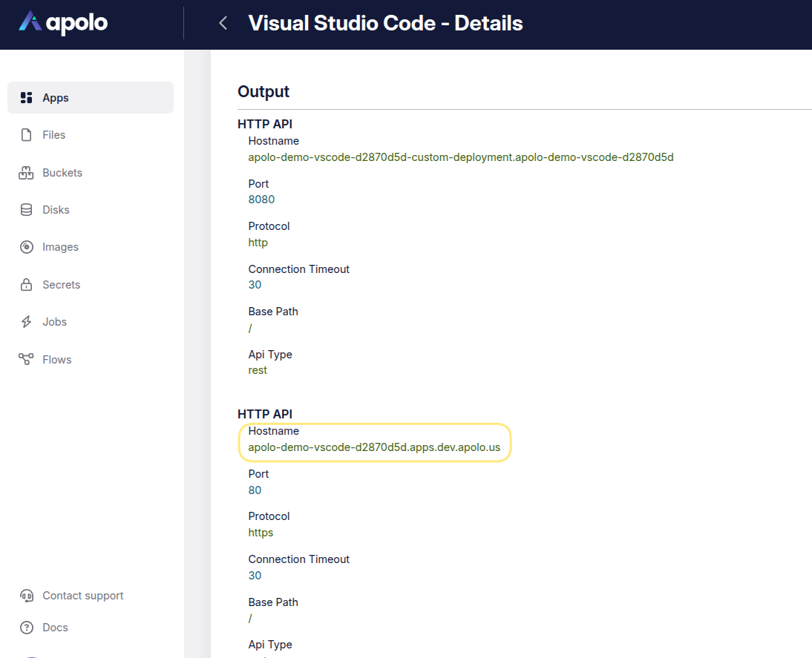Click the Files document icon
The image size is (812, 658).
pos(27,135)
